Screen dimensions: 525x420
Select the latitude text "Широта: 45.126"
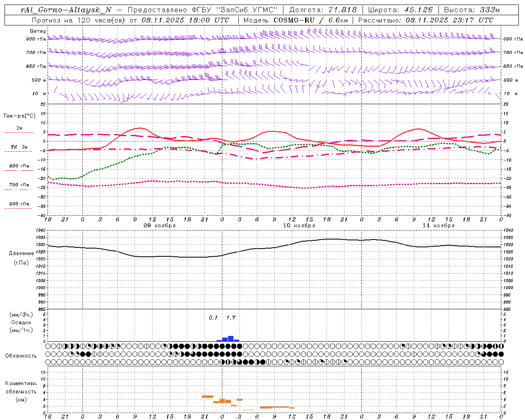coord(400,10)
